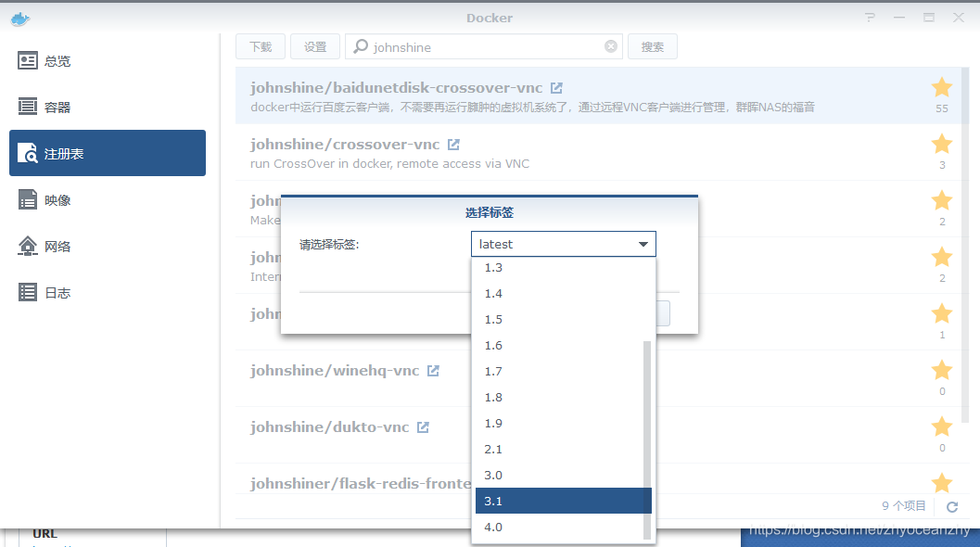Choose tag 1.7 from the list
This screenshot has height=547, width=980.
(559, 372)
